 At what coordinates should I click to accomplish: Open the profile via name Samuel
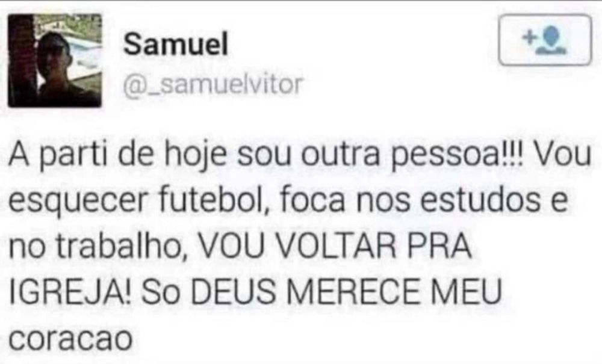176,44
